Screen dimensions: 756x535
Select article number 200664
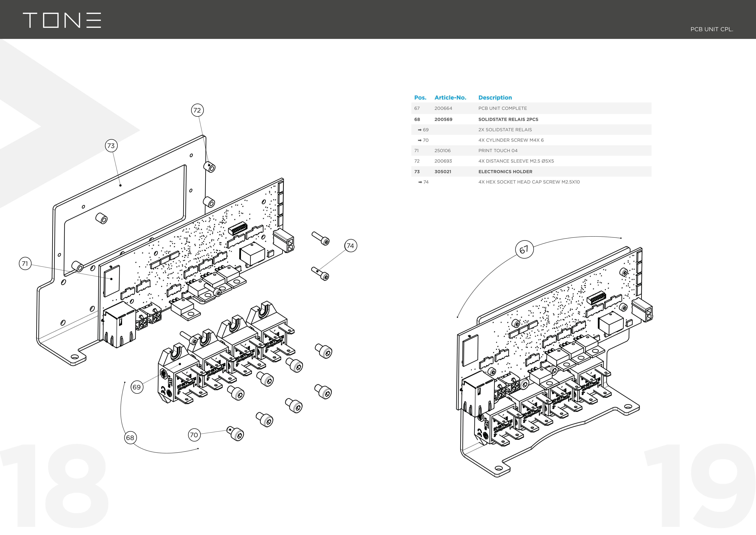point(443,108)
